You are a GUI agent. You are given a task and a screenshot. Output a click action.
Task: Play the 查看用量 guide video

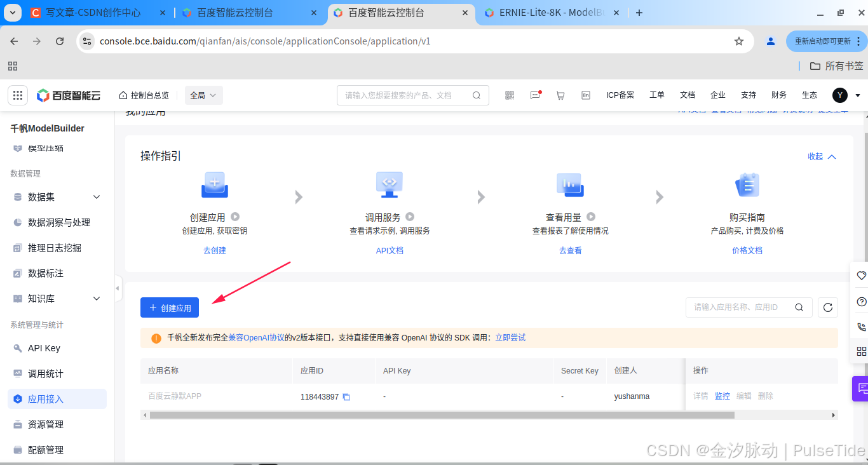click(591, 217)
